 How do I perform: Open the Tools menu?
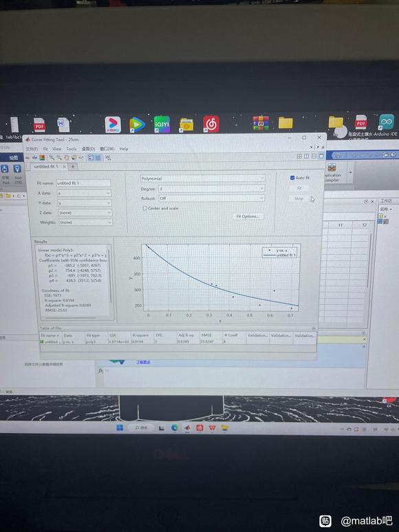[x=71, y=149]
